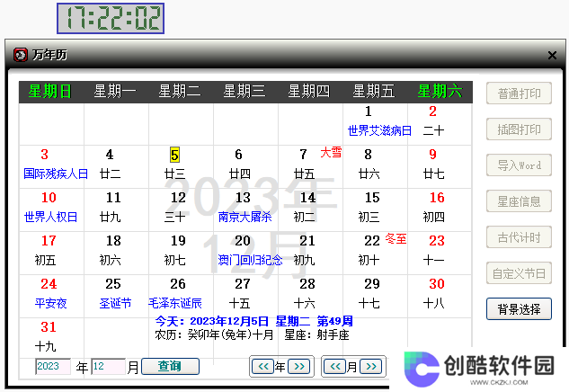
Task: Select date 20 澳门回归纪念
Action: pyautogui.click(x=245, y=251)
